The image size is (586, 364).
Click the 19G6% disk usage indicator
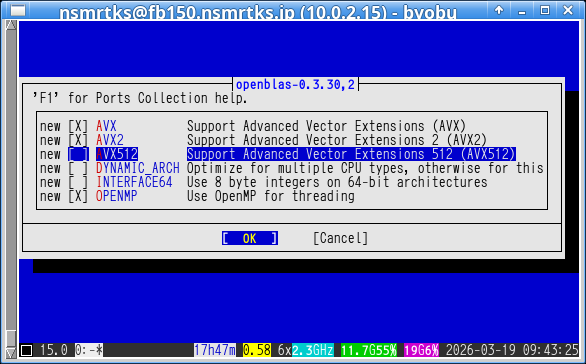coord(421,350)
